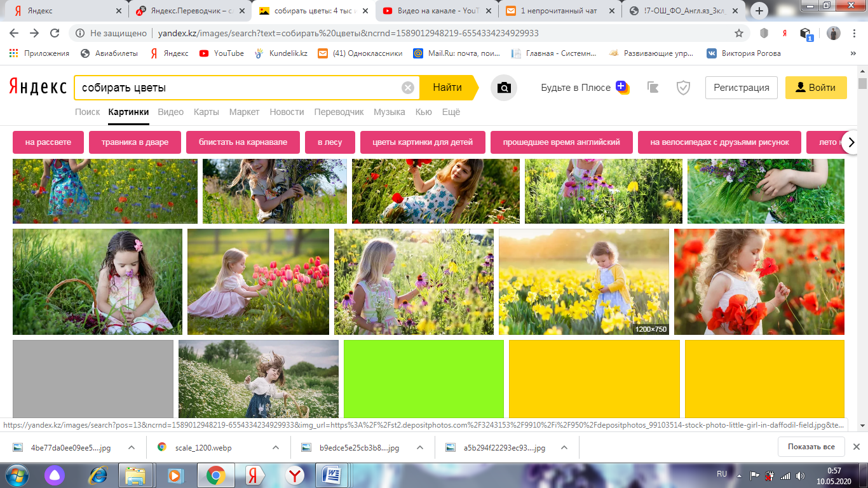This screenshot has height=488, width=868.
Task: Open Yandex Browser from taskbar
Action: (294, 475)
